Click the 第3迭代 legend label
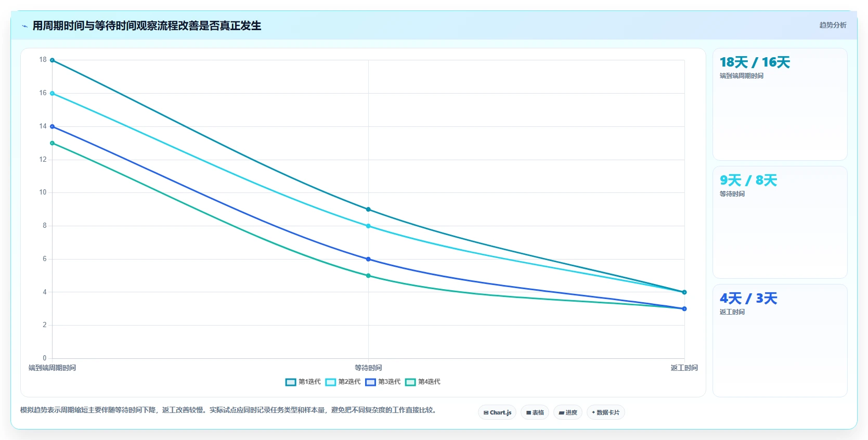 tap(389, 382)
